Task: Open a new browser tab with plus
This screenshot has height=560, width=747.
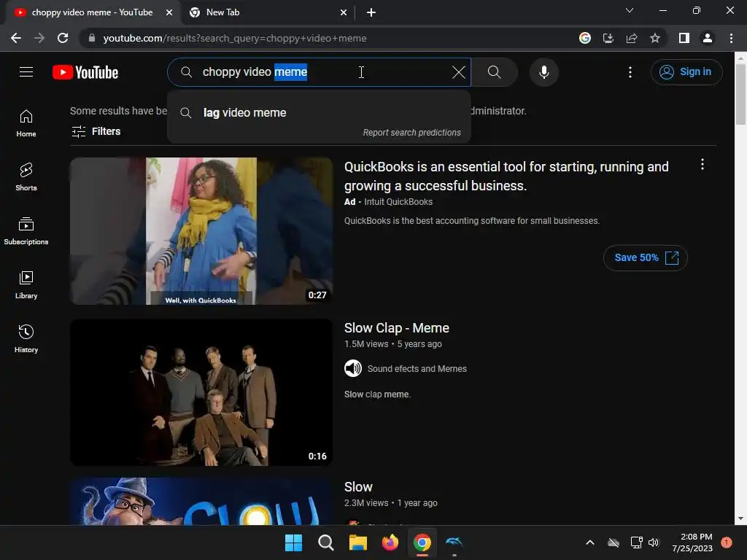Action: pyautogui.click(x=371, y=13)
